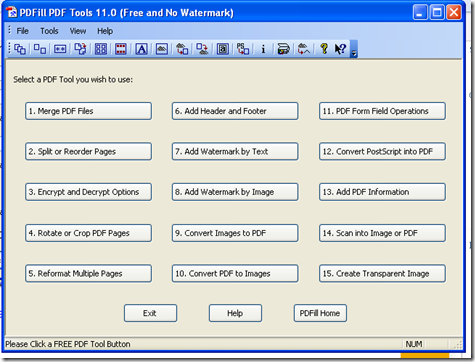Image resolution: width=475 pixels, height=362 pixels.
Task: Click '2. Split or Reorder Pages' button
Action: 88,152
